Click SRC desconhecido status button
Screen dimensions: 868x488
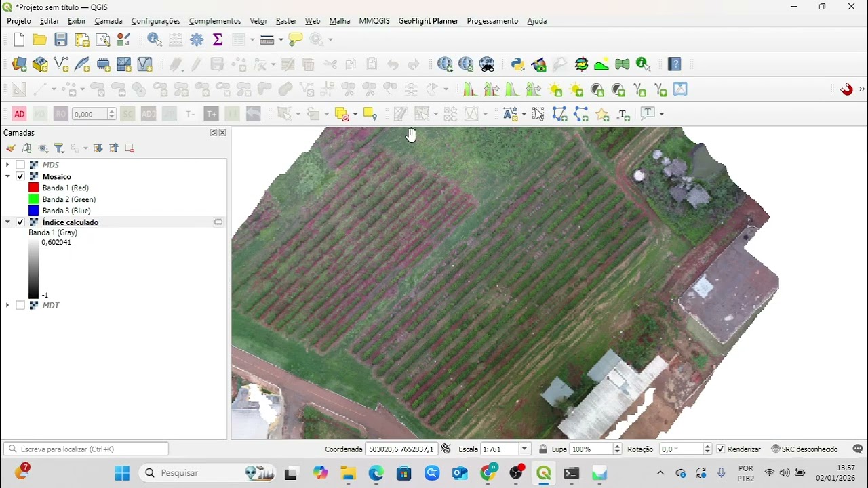804,449
